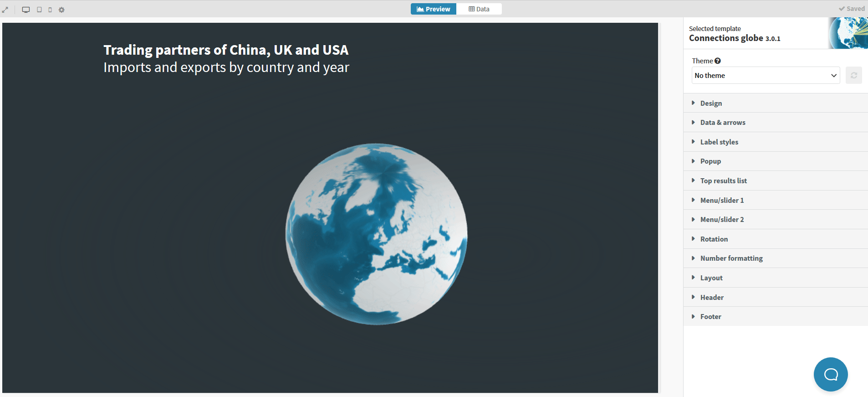The image size is (868, 397).
Task: Switch to tablet preview mode
Action: [39, 10]
